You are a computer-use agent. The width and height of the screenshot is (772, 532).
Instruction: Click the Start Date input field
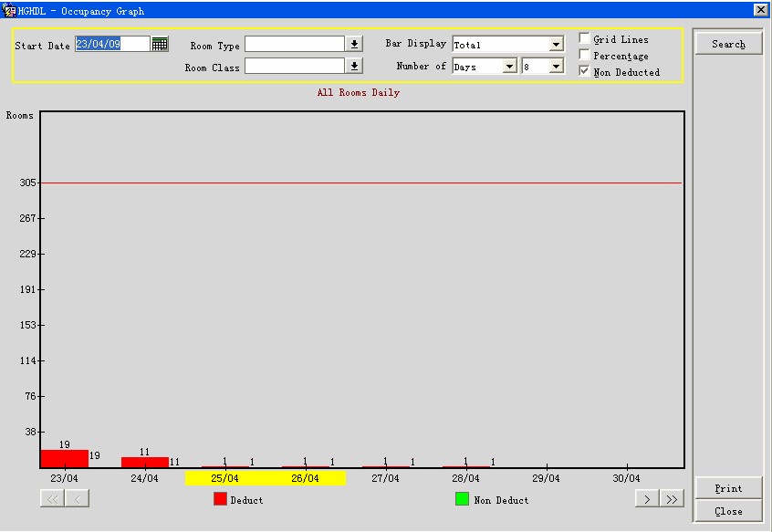point(111,44)
